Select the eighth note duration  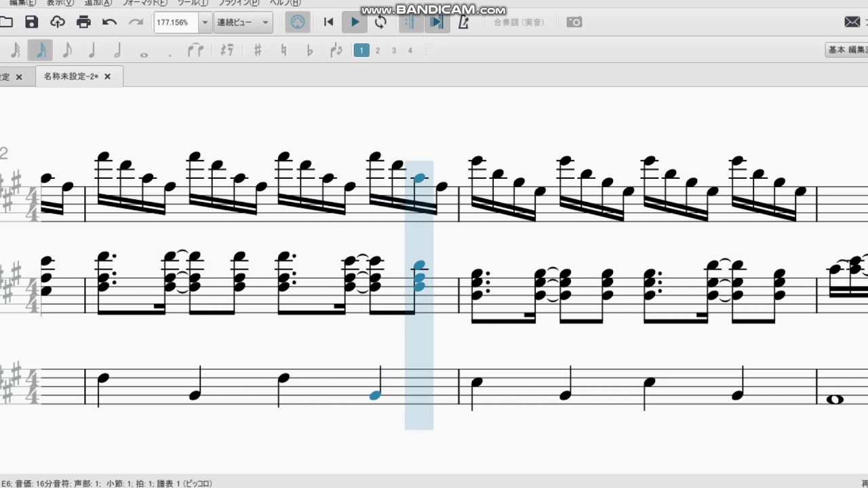pyautogui.click(x=66, y=50)
